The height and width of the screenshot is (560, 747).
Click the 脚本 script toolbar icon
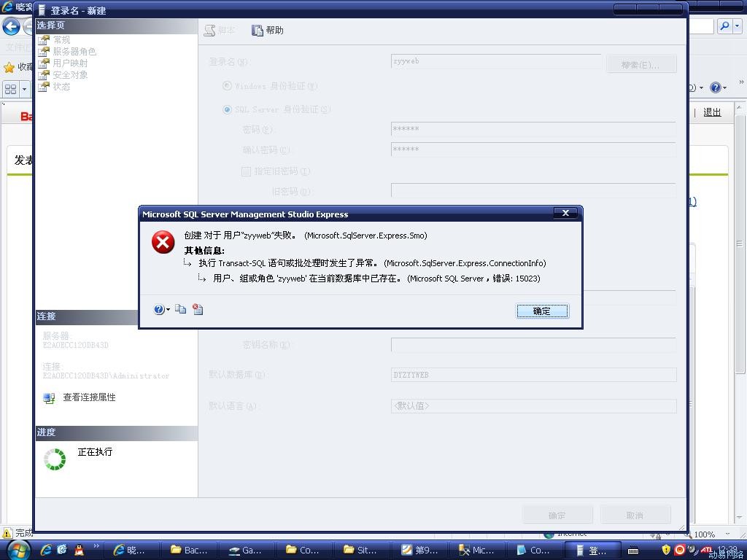click(x=220, y=30)
